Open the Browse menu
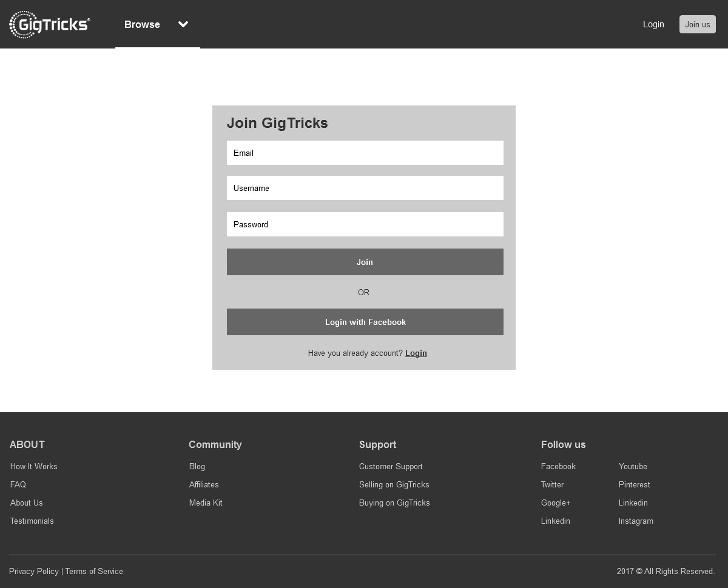Viewport: 728px width, 588px height. tap(142, 24)
